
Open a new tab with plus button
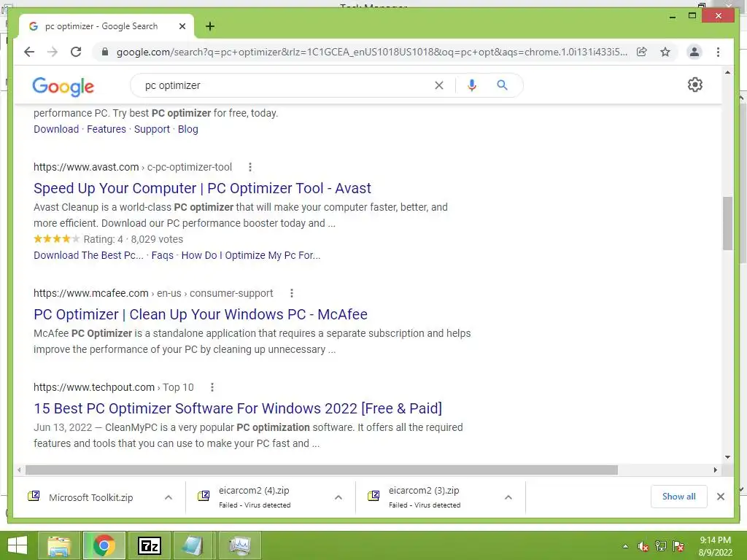[209, 26]
